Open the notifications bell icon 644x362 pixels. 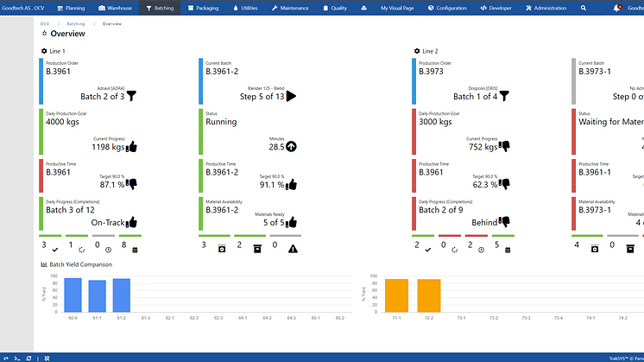[617, 8]
